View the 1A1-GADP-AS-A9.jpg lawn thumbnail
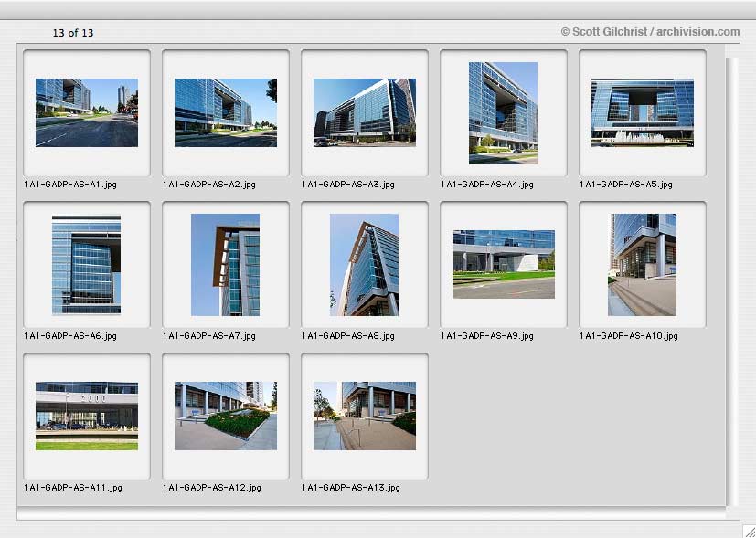Image resolution: width=756 pixels, height=538 pixels. click(504, 264)
